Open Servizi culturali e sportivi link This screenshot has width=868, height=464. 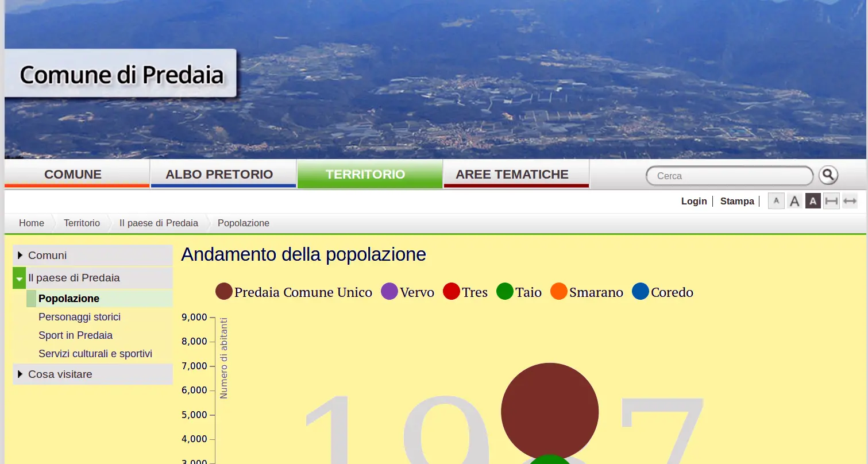[95, 354]
